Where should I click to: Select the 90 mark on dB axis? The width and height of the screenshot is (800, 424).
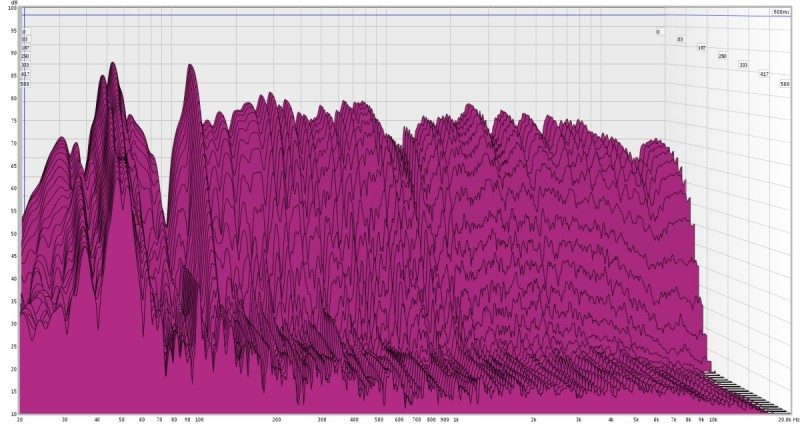[x=14, y=53]
